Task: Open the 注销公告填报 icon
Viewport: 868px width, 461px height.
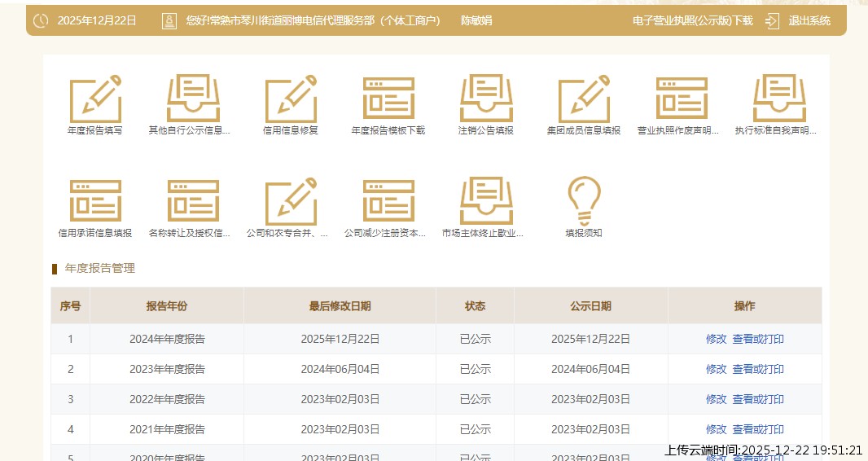Action: coord(486,99)
